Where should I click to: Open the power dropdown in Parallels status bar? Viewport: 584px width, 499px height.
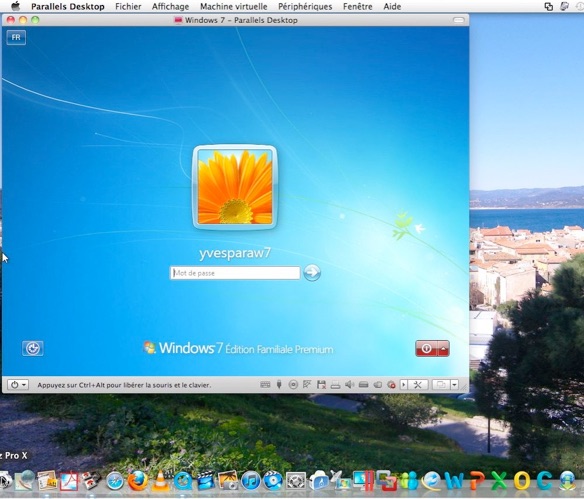tap(18, 385)
